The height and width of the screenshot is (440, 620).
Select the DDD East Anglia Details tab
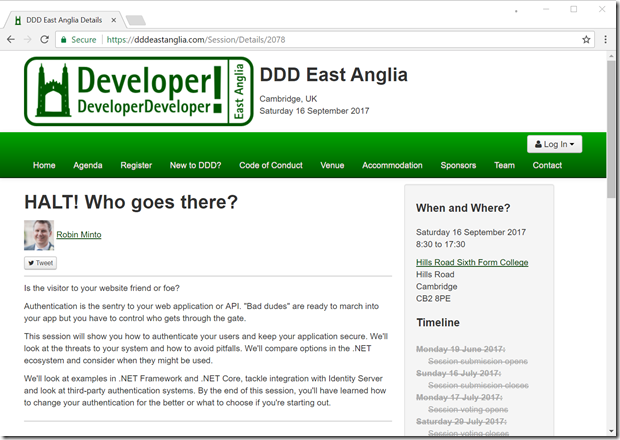click(x=64, y=20)
